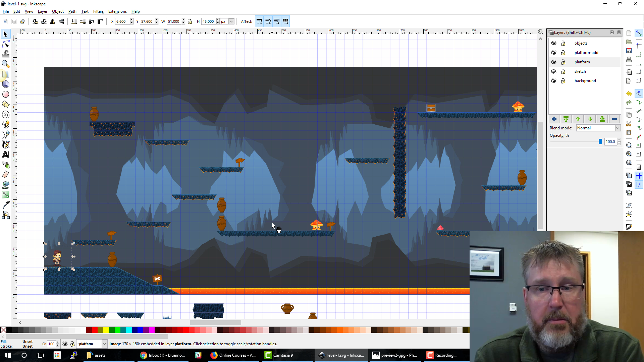Expand the current layer selector in the status bar
This screenshot has width=644, height=362.
point(104,344)
